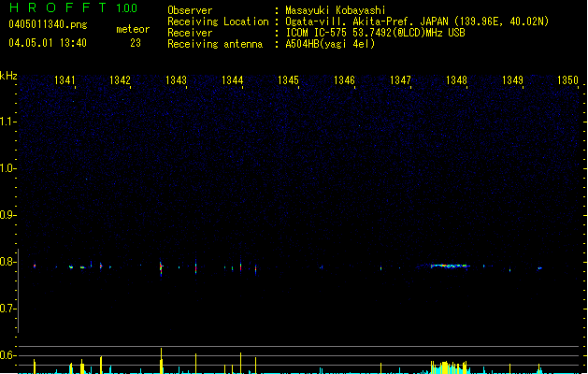The image size is (588, 374).
Task: Click the date stamp 04.05.01 13:40
Action: [x=48, y=43]
